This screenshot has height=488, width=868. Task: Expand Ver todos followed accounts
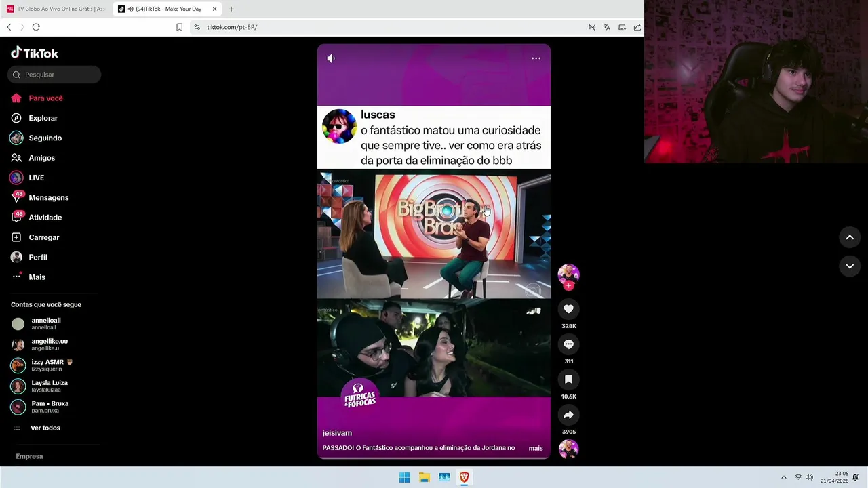[x=45, y=428]
